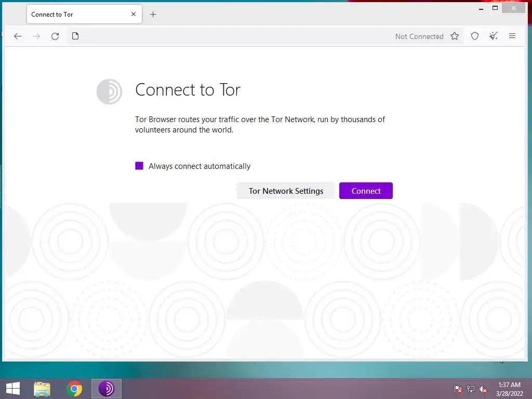This screenshot has height=399, width=532.
Task: Minimize the Tor Browser window
Action: [x=481, y=8]
